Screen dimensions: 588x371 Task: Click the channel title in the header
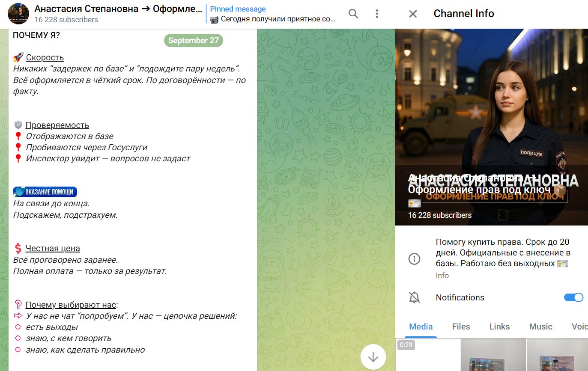(118, 9)
